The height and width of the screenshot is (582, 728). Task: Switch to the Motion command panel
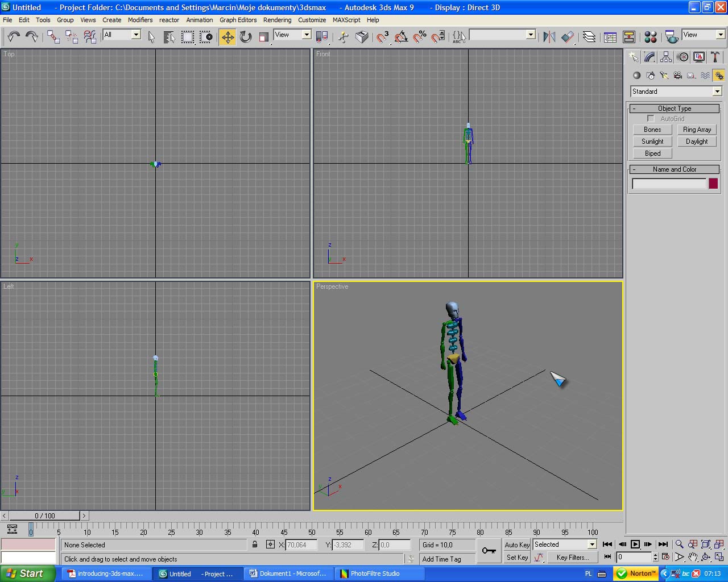(x=682, y=57)
